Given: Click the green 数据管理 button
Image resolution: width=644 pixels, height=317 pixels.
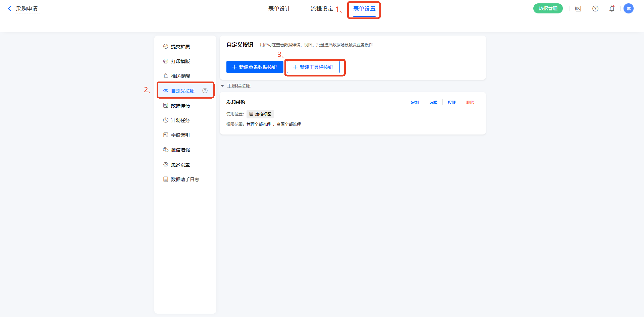Looking at the screenshot, I should pos(548,8).
